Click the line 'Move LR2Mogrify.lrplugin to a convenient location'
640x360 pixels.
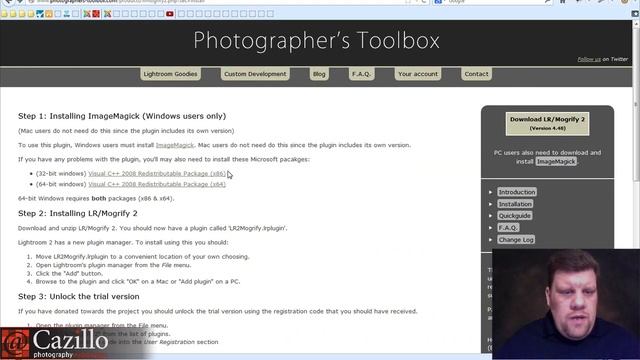click(x=142, y=257)
